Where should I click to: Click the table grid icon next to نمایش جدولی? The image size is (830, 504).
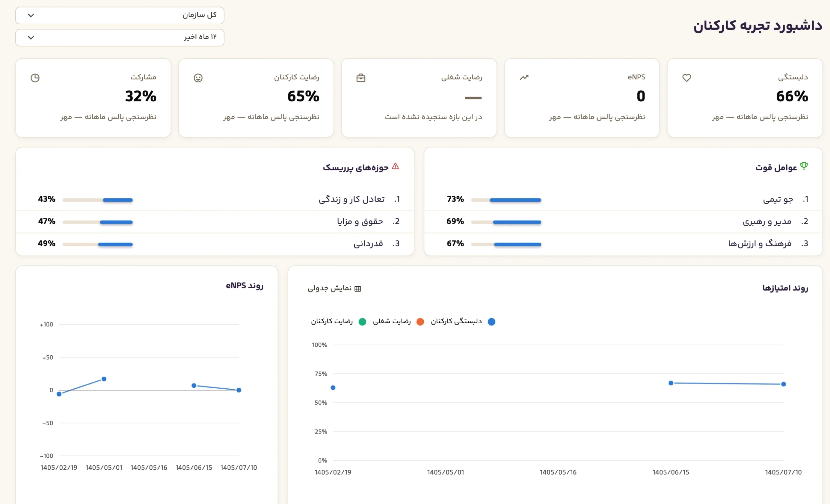click(x=358, y=289)
